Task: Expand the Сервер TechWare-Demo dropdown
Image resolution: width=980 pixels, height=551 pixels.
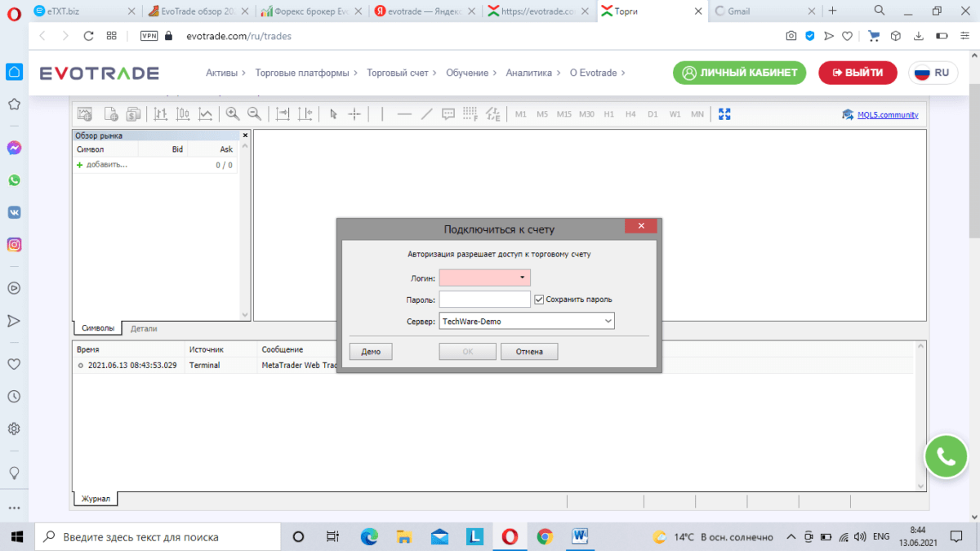Action: point(608,322)
